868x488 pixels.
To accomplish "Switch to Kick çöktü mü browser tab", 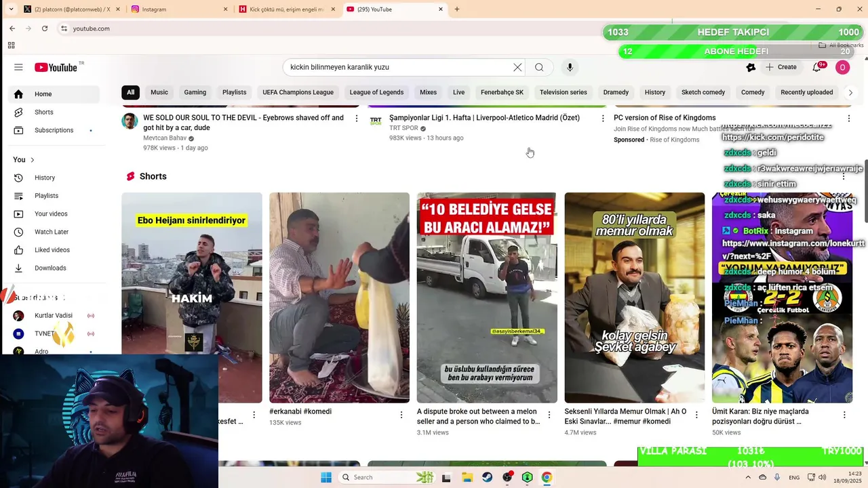I will [287, 9].
